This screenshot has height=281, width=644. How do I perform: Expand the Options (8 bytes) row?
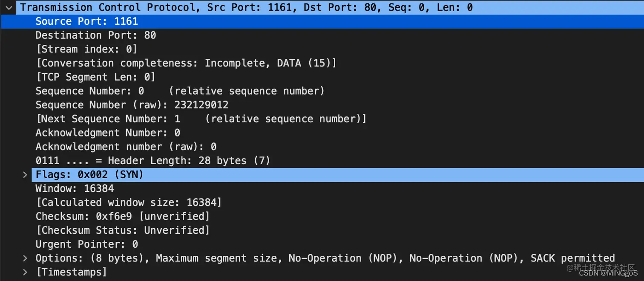(x=25, y=258)
